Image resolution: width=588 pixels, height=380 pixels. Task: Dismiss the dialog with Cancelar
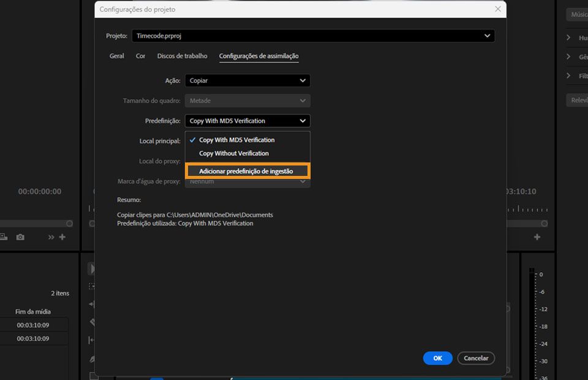(476, 358)
